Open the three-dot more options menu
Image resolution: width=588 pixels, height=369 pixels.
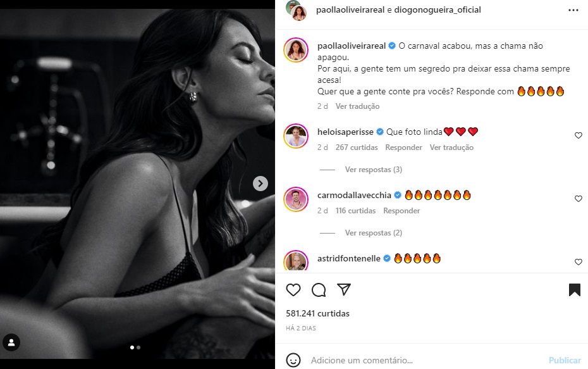[x=573, y=10]
